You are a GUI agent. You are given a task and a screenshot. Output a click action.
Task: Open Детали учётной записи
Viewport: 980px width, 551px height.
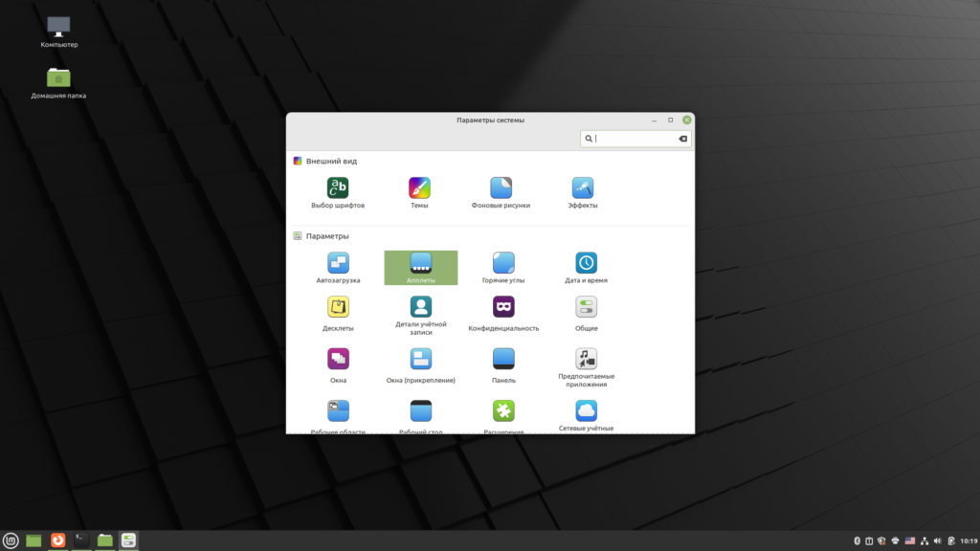(x=420, y=308)
